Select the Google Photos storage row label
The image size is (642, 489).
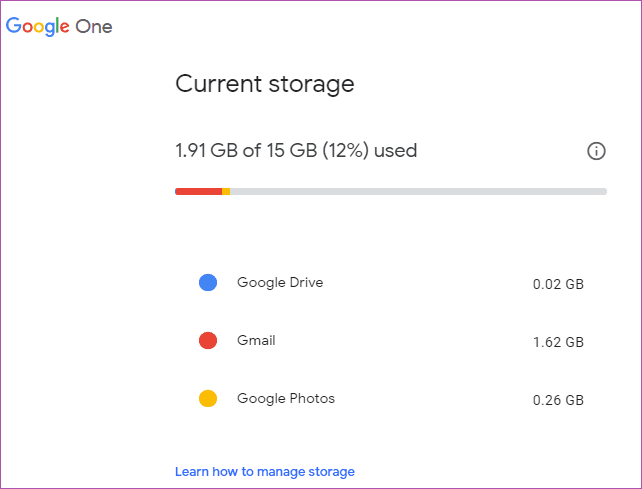pyautogui.click(x=286, y=398)
